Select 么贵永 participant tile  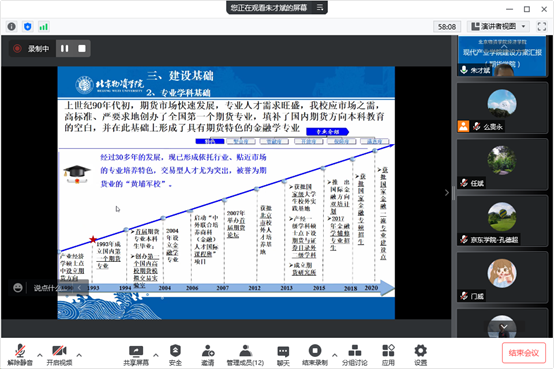coord(502,108)
